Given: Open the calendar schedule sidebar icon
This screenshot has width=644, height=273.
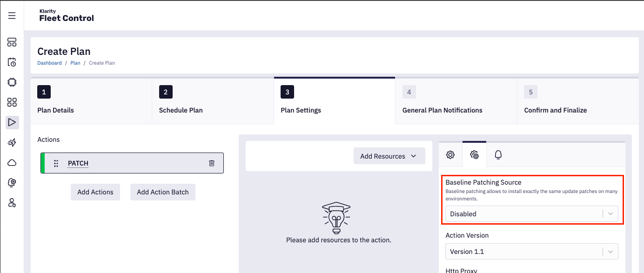Looking at the screenshot, I should 12,62.
